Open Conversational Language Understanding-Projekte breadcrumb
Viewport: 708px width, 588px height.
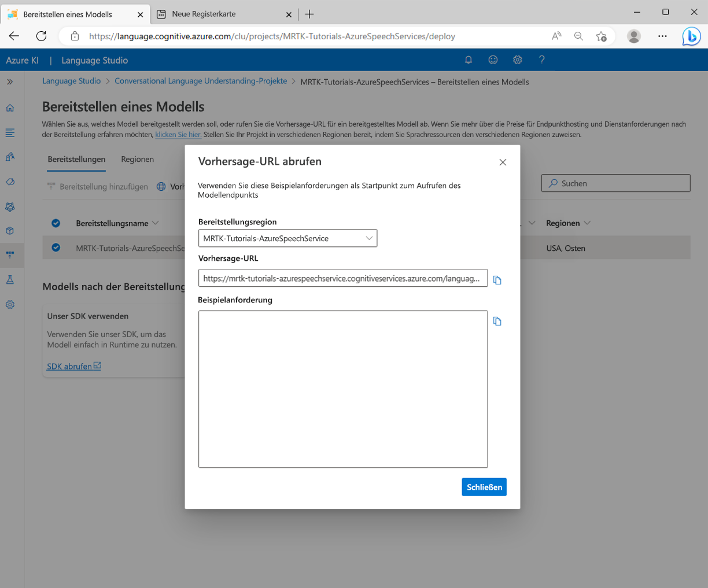click(x=201, y=81)
